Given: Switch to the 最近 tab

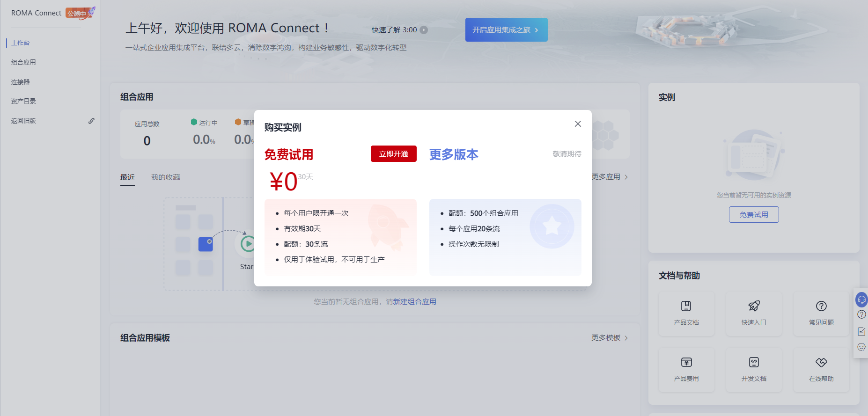Looking at the screenshot, I should [127, 177].
